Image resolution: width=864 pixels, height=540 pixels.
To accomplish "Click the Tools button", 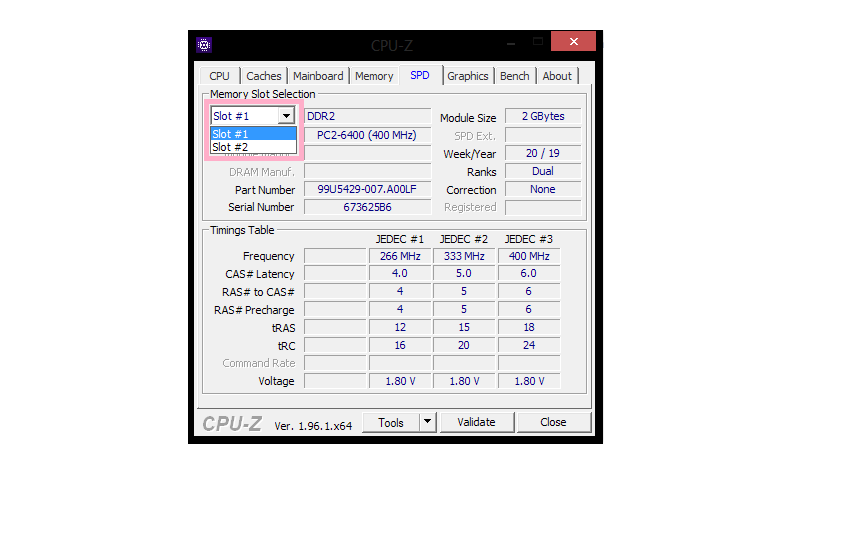I will coord(391,423).
